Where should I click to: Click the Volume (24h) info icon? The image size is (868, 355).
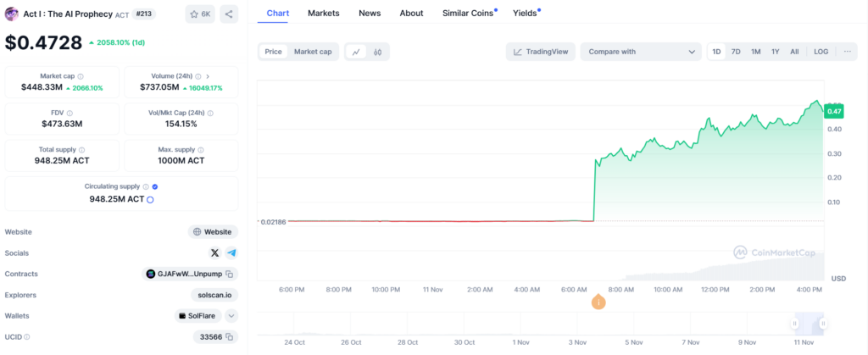click(x=198, y=76)
